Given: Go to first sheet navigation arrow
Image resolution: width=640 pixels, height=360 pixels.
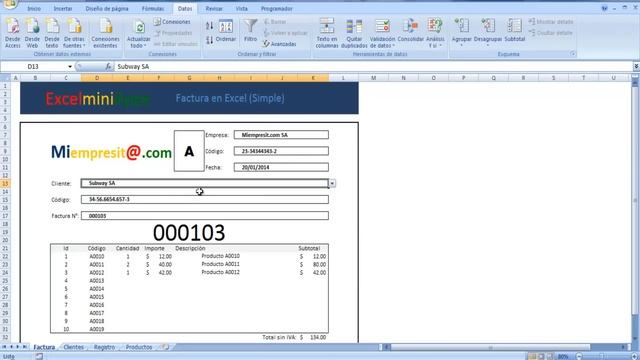Looking at the screenshot, I should point(4,347).
